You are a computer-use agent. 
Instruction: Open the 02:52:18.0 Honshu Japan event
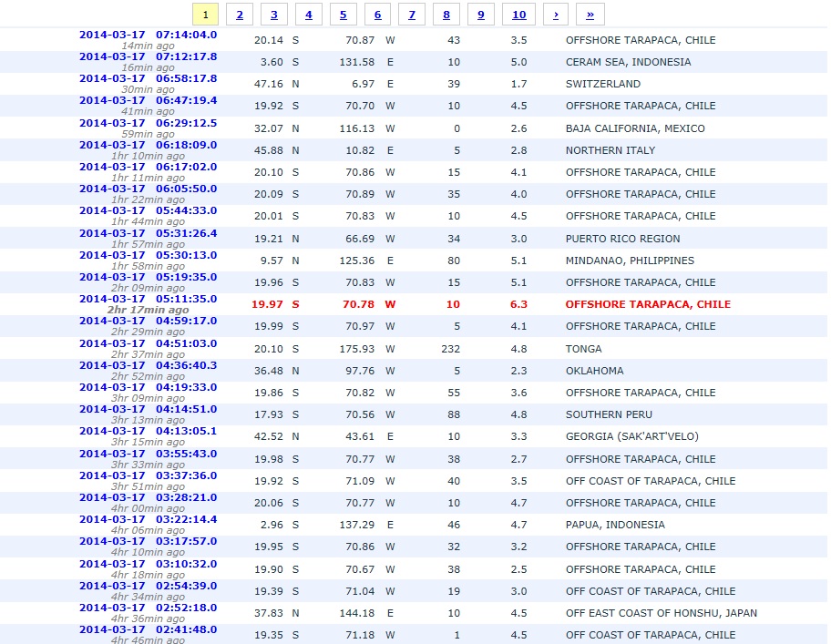[148, 608]
